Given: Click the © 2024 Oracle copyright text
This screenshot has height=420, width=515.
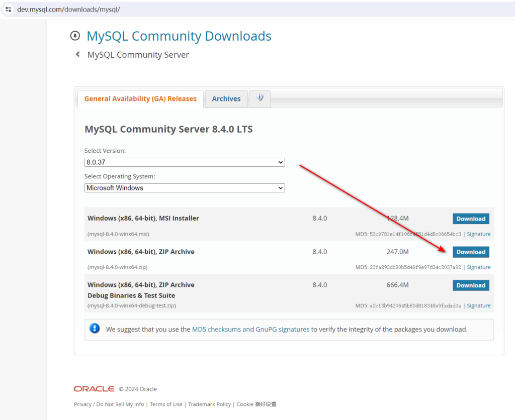Looking at the screenshot, I should pos(138,389).
